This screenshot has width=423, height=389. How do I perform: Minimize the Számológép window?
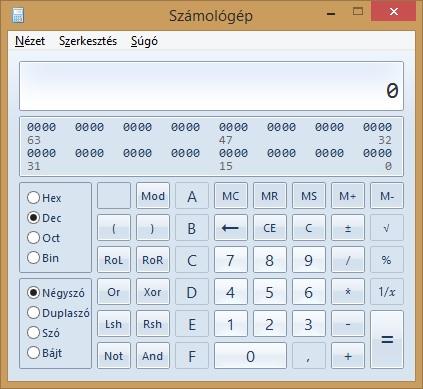pyautogui.click(x=331, y=13)
